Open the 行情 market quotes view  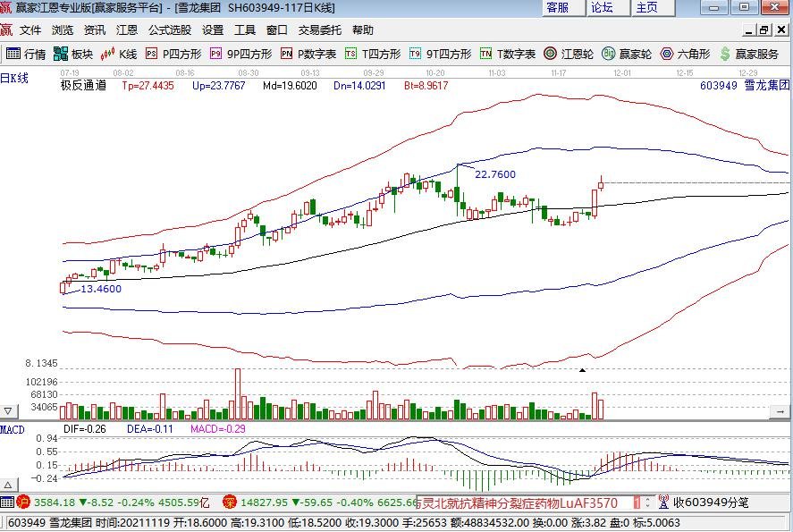[26, 54]
